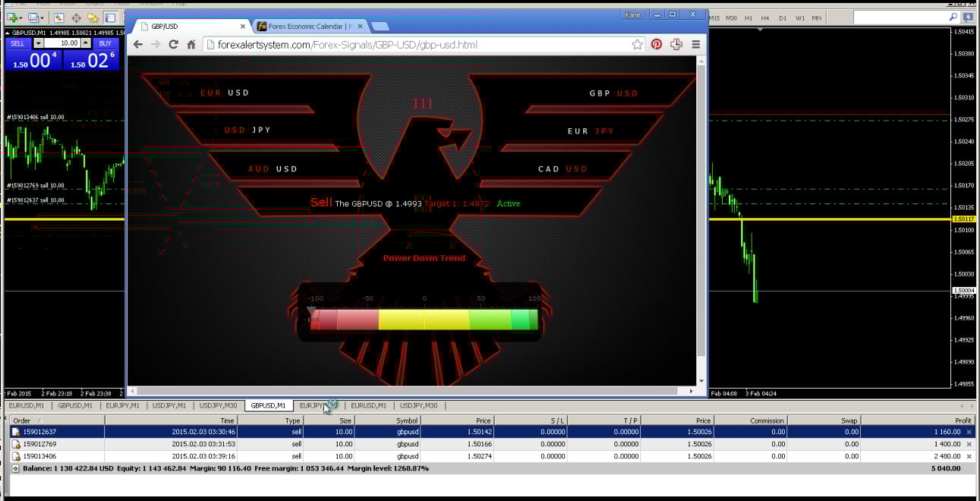Click the trend strength gauge bar
980x501 pixels.
tap(424, 320)
